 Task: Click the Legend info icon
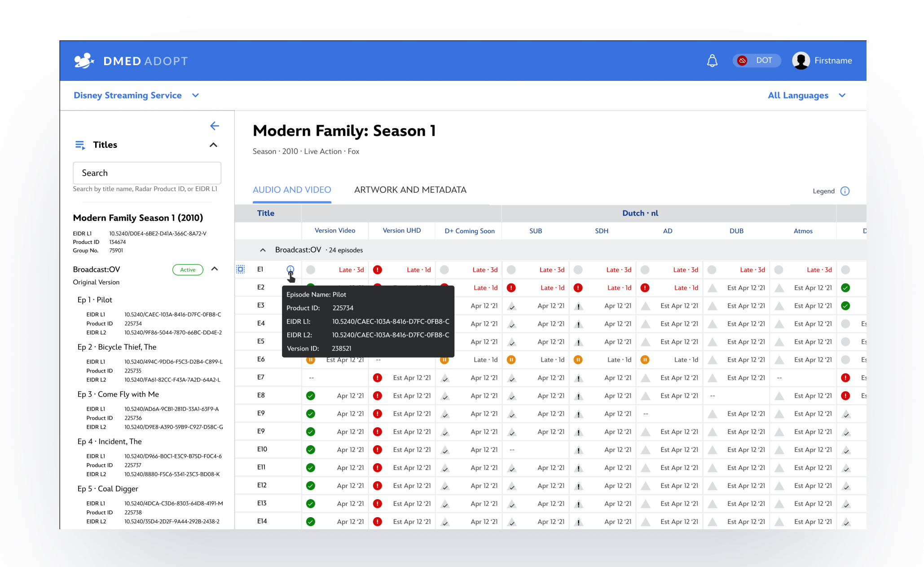(845, 191)
